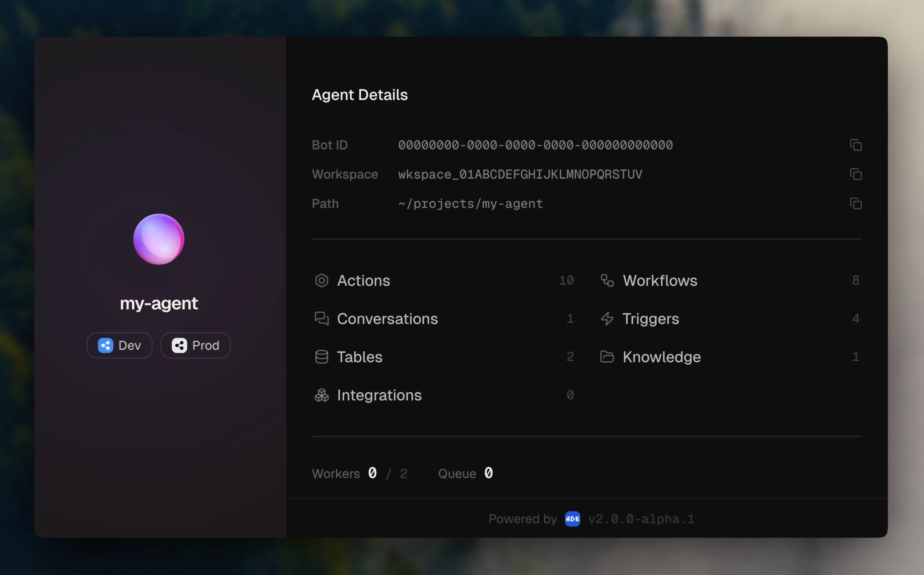Click the Queue label
Screen dimensions: 924x575
pos(457,474)
